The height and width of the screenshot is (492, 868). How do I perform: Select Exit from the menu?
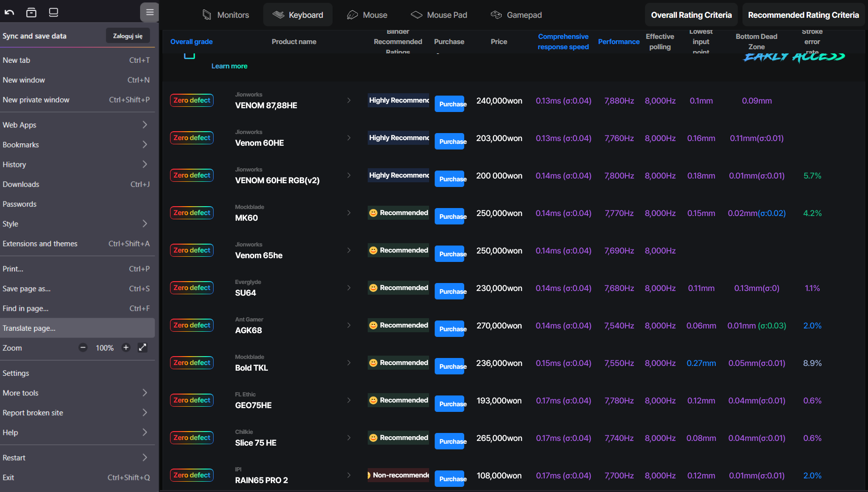77,477
